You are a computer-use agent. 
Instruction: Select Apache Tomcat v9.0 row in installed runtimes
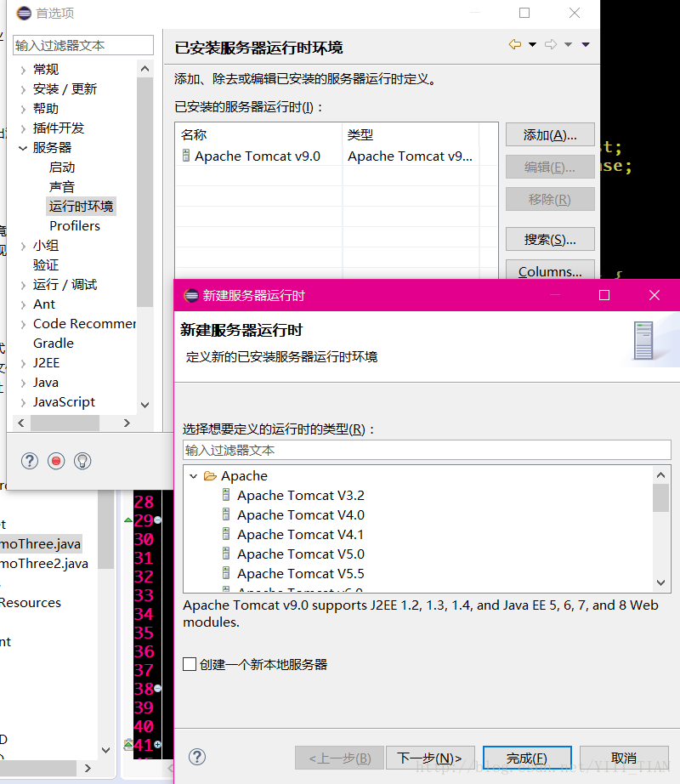click(337, 156)
